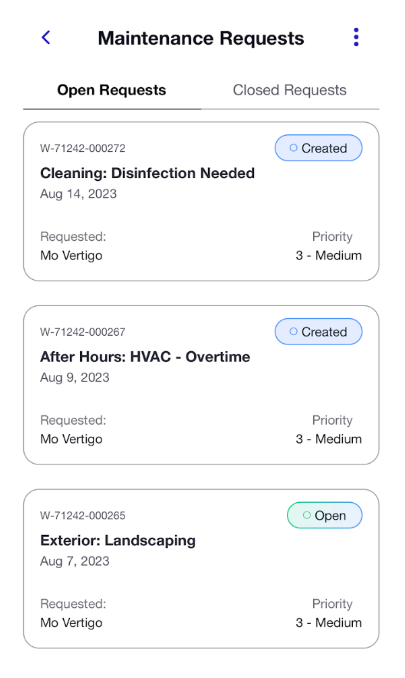Click the Open status badge on Landscaping
Screen dimensions: 405x678
point(325,515)
